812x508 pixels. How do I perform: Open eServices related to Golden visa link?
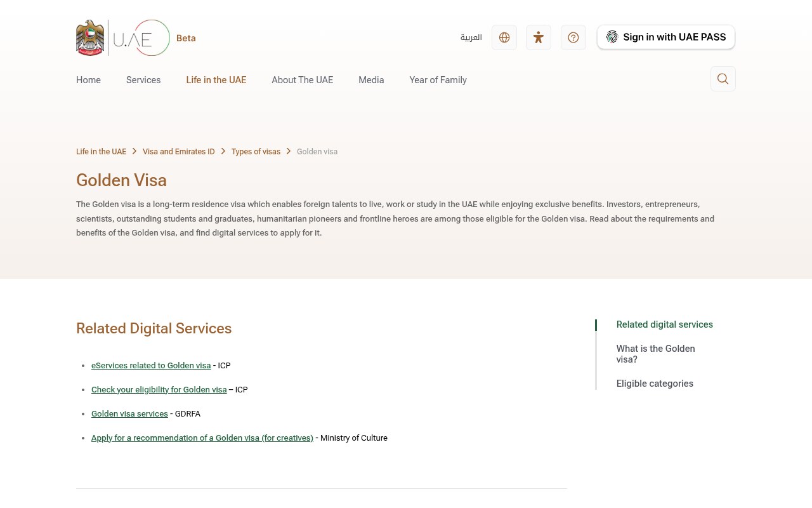[x=151, y=366]
